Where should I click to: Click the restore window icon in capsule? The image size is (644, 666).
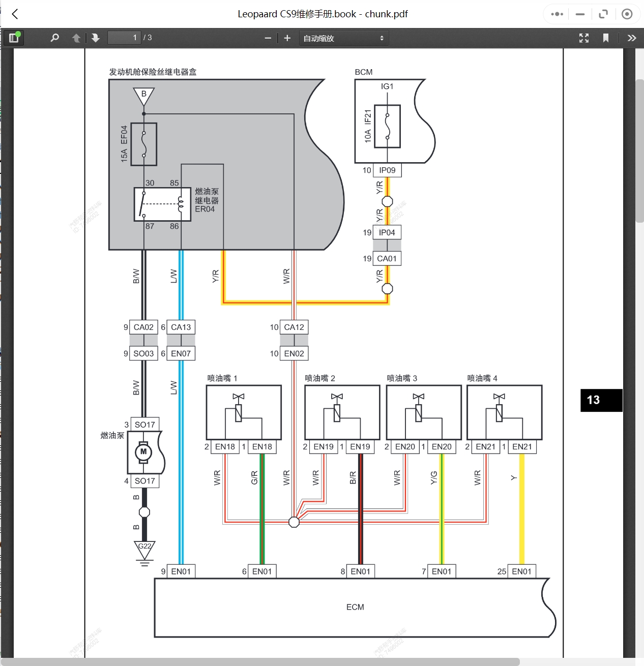[x=603, y=14]
